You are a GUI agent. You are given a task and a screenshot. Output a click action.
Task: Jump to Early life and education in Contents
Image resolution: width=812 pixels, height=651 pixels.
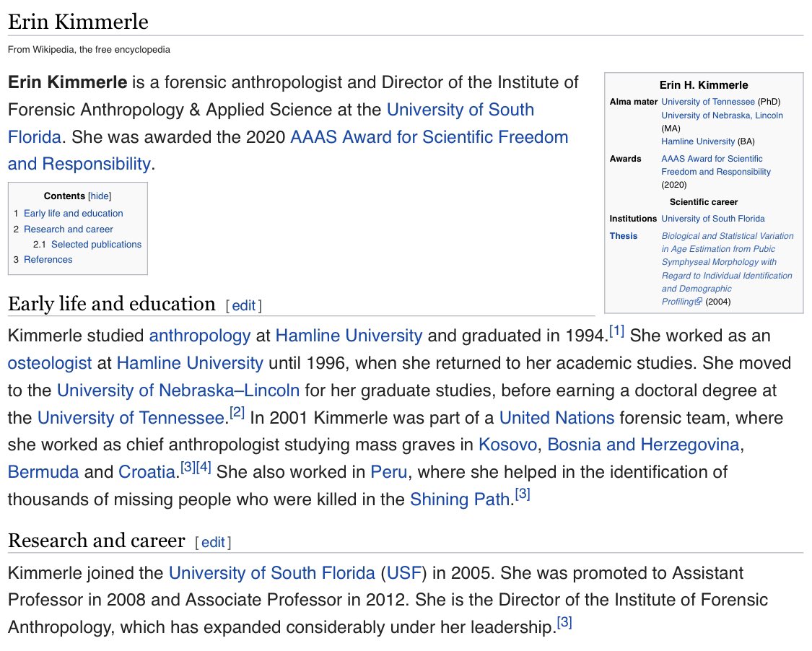[73, 214]
